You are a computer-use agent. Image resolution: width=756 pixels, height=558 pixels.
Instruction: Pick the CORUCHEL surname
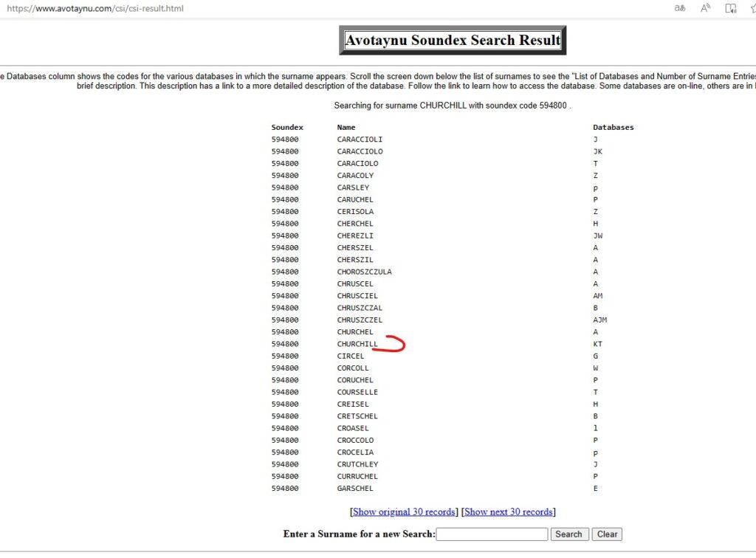pos(355,380)
